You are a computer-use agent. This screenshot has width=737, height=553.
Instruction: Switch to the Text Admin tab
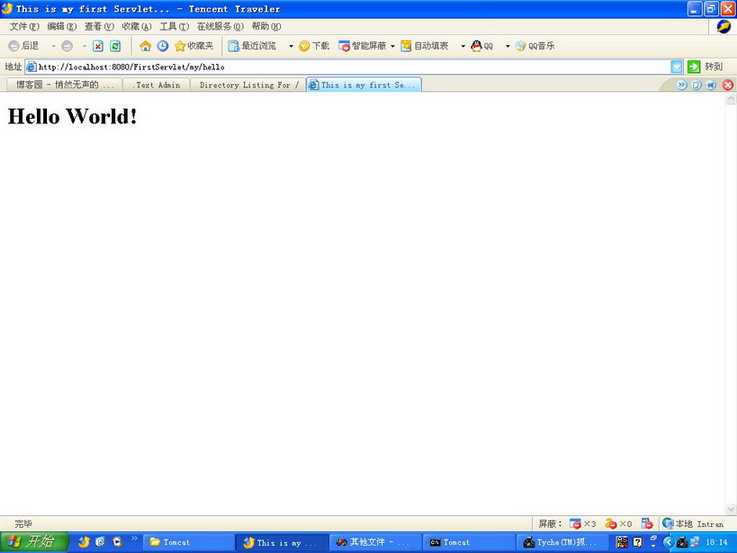157,85
